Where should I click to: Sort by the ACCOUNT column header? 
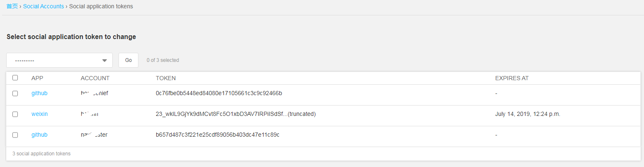click(x=95, y=78)
